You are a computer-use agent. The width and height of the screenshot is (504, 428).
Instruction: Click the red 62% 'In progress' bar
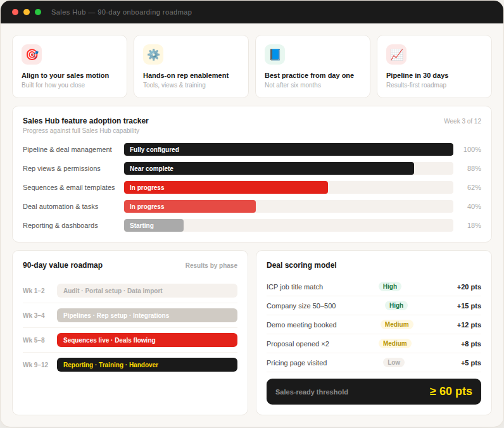pyautogui.click(x=226, y=187)
